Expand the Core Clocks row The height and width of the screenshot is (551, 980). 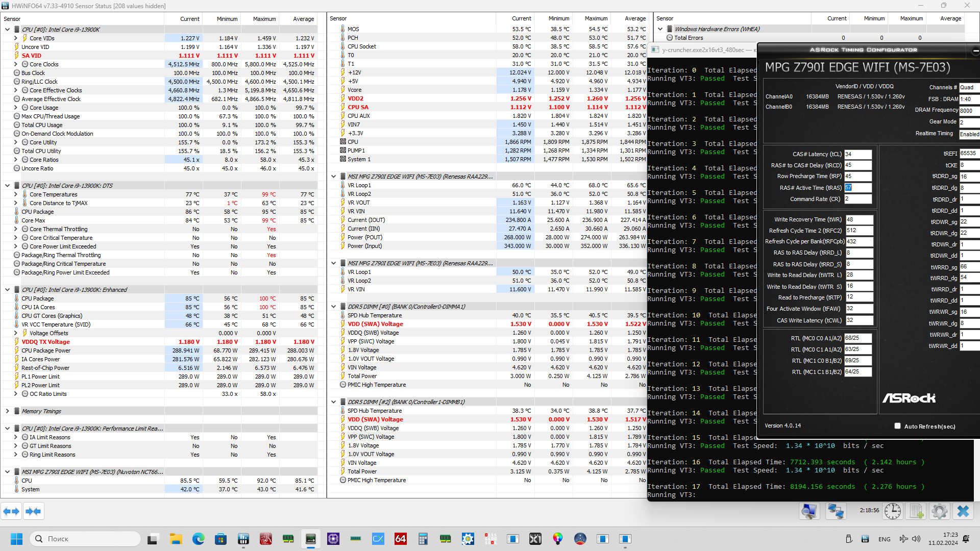16,64
